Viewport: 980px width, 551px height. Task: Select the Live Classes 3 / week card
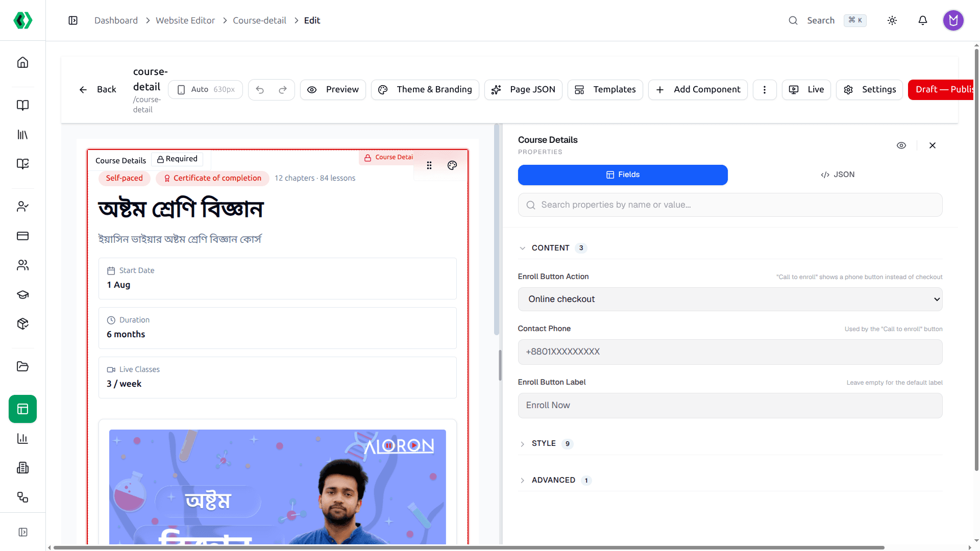tap(277, 378)
